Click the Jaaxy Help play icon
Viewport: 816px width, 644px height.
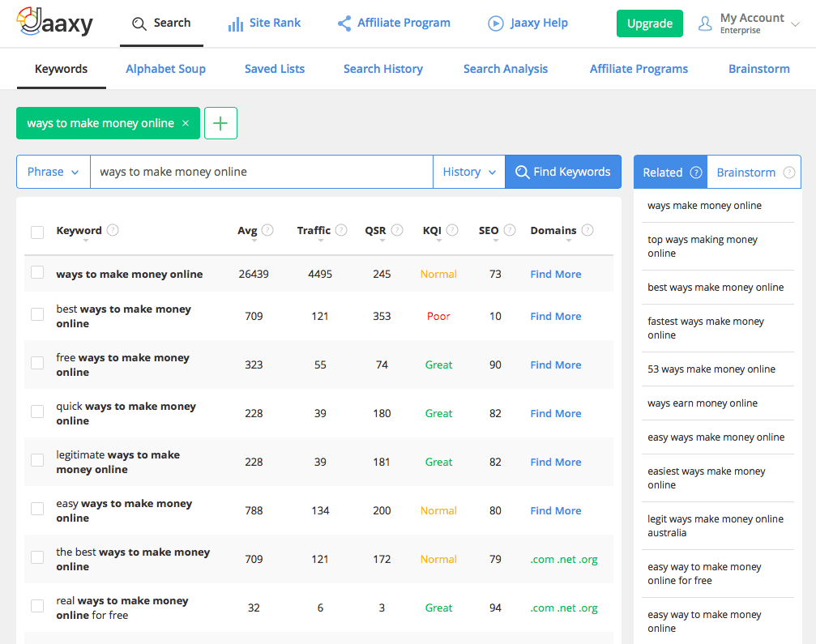(495, 23)
